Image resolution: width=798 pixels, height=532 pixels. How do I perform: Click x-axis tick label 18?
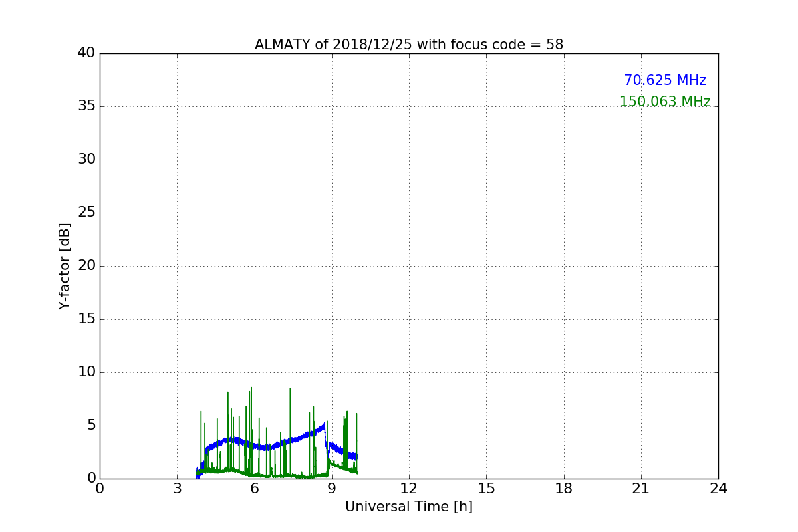click(564, 489)
